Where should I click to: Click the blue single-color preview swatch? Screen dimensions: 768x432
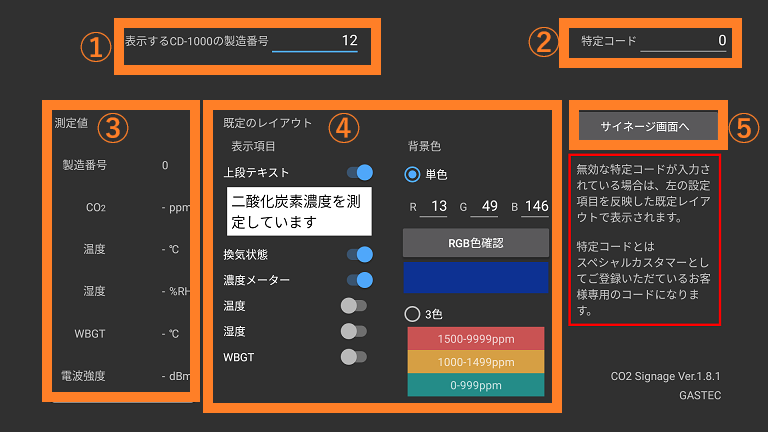[x=476, y=277]
